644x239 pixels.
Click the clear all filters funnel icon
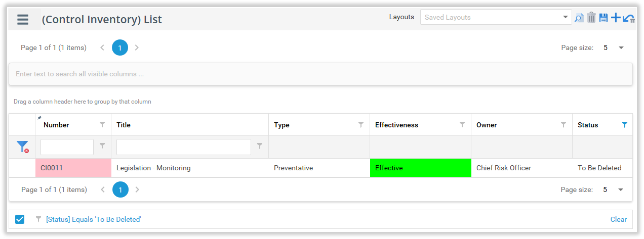click(22, 147)
